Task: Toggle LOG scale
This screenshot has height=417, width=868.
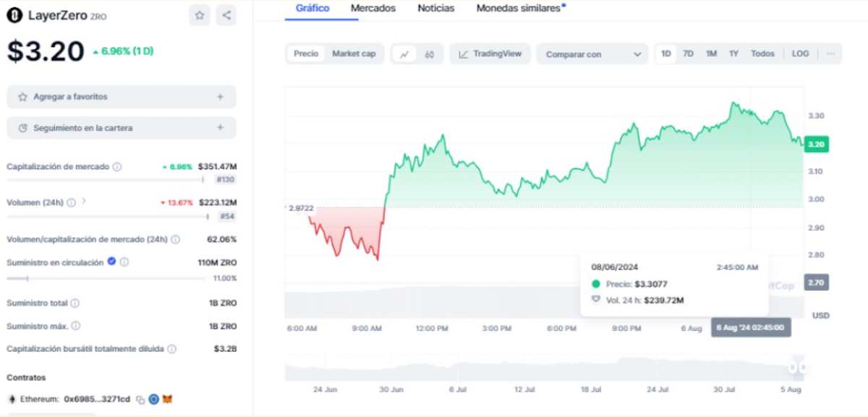Action: point(800,53)
